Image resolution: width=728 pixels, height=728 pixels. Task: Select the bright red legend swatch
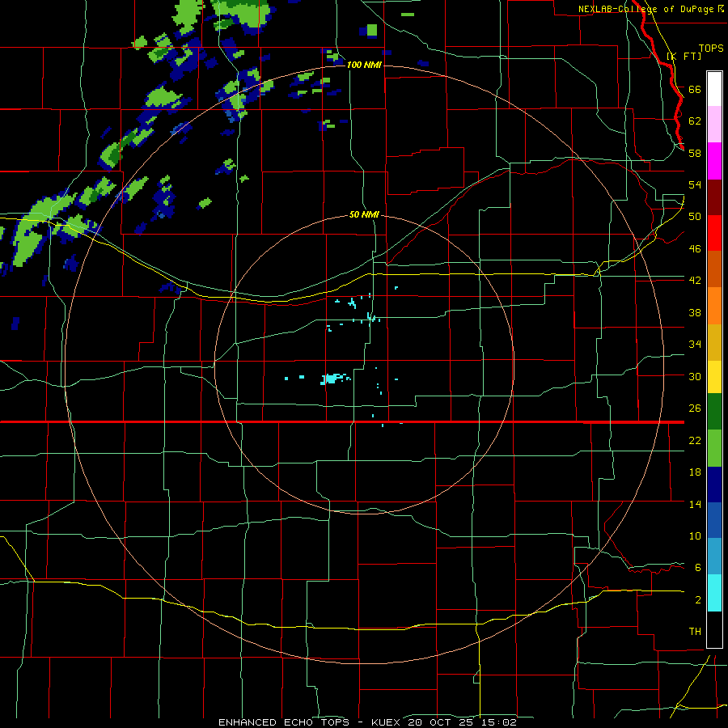(x=714, y=233)
